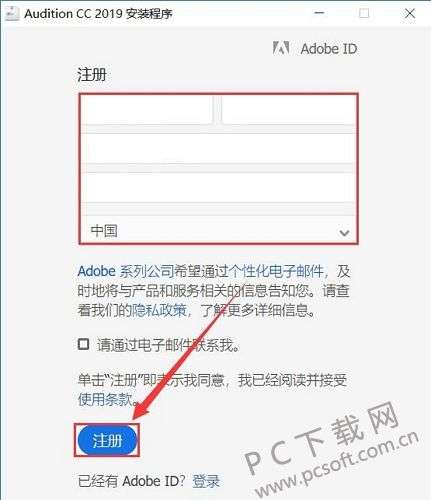Screen dimensions: 431x500
Task: Tick the 请通过电子邮件联系我 checkbox
Action: (83, 344)
